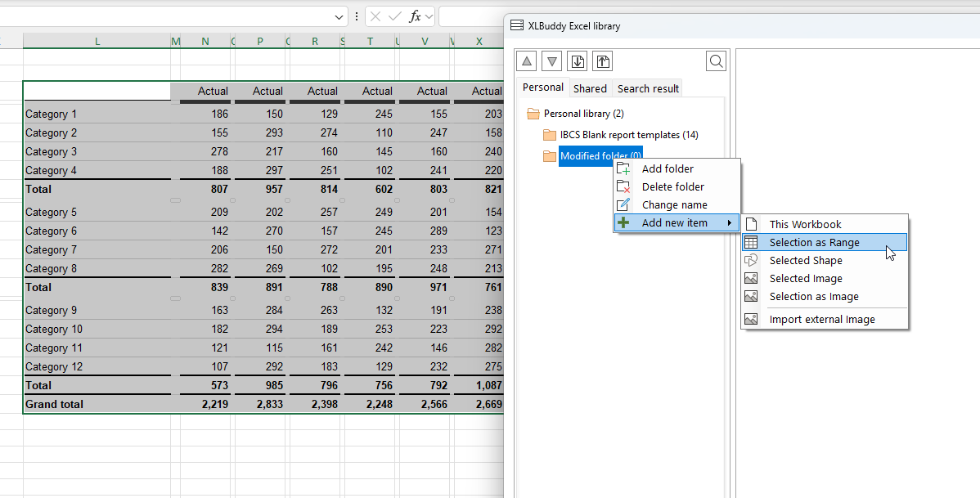Select the Personal library root folder
980x498 pixels.
[583, 114]
